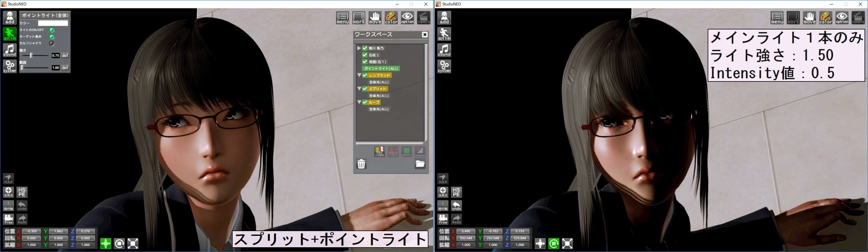Open the add menu in left window
The width and height of the screenshot is (868, 252).
tap(10, 17)
